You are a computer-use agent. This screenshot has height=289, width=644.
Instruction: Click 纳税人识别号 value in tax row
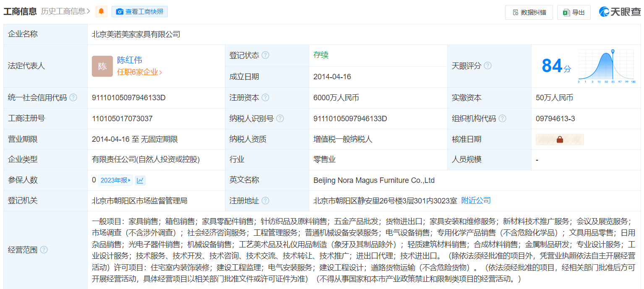coord(350,119)
